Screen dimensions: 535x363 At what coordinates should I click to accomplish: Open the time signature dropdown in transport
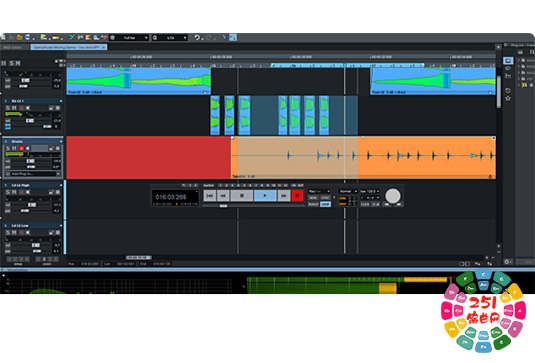[x=370, y=198]
